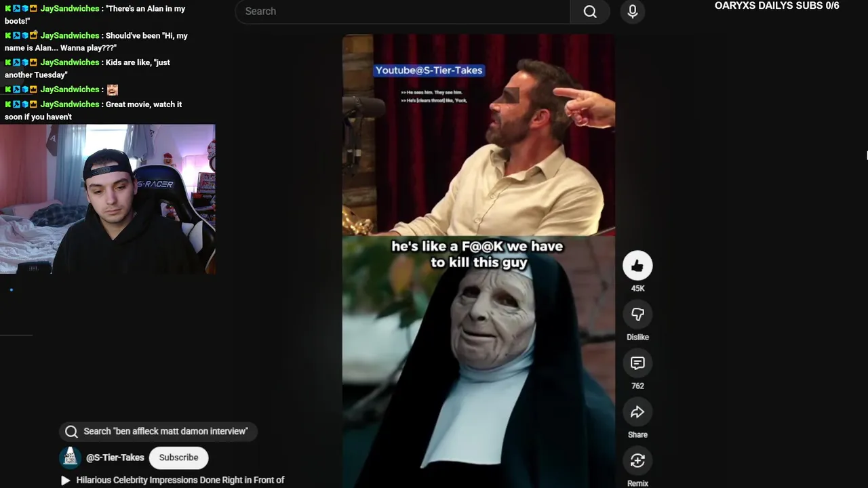Click the 45K likes count

[x=637, y=288]
